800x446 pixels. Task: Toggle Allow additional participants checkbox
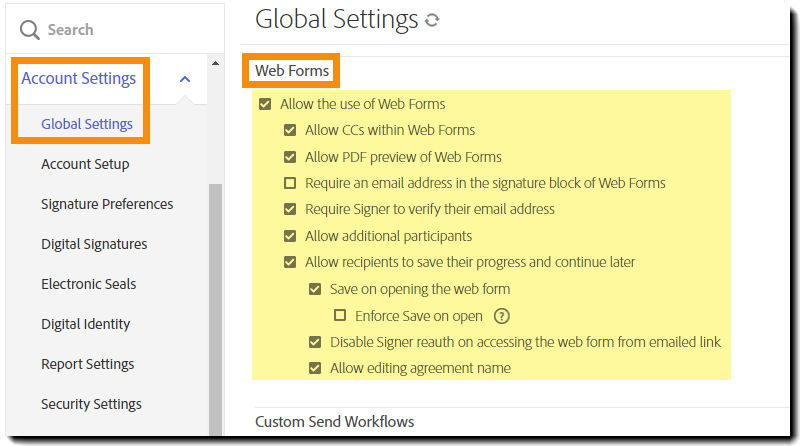point(290,236)
